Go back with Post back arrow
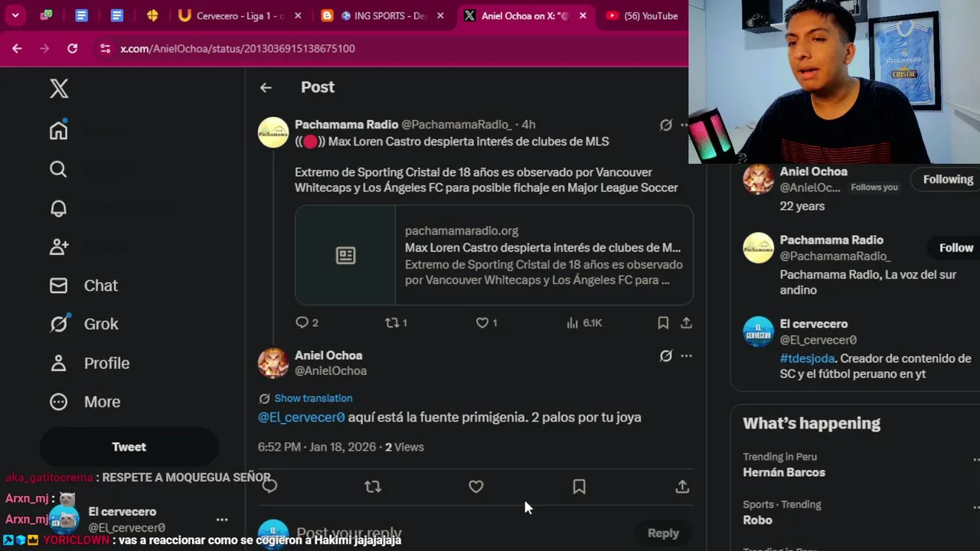This screenshot has height=551, width=980. click(x=266, y=87)
